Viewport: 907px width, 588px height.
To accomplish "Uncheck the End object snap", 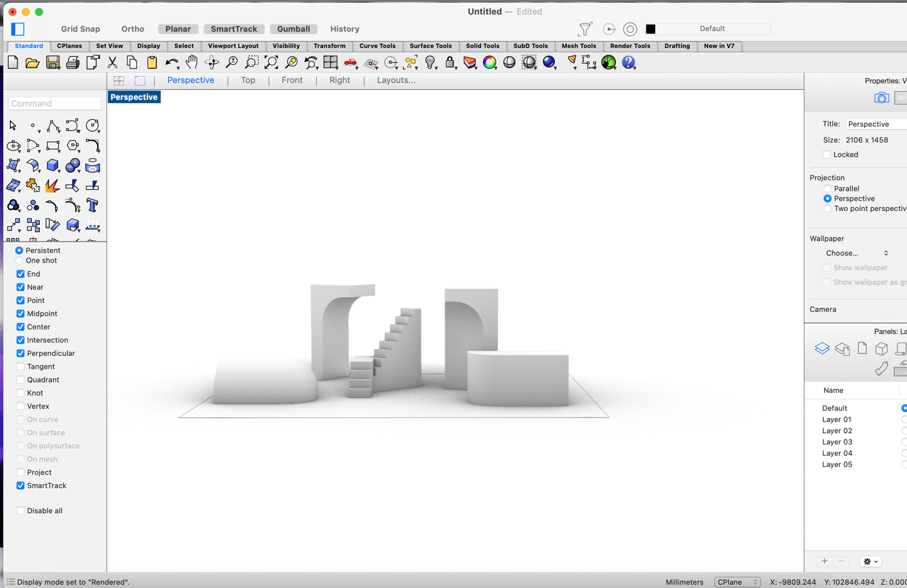I will click(21, 274).
